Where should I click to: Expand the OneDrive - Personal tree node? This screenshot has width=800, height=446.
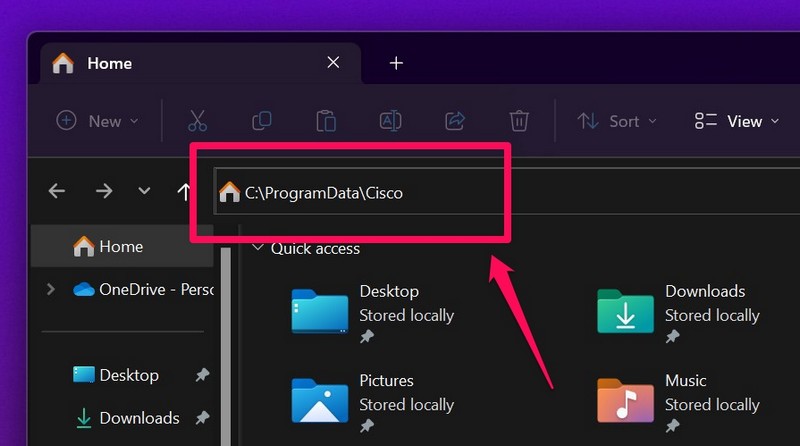point(51,289)
